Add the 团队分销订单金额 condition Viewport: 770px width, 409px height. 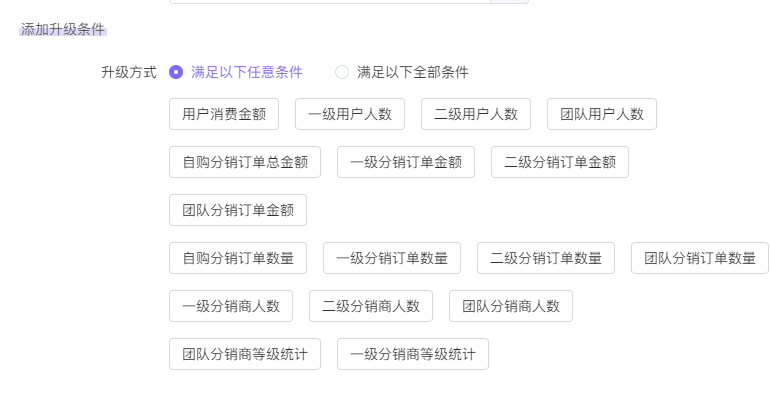point(238,210)
